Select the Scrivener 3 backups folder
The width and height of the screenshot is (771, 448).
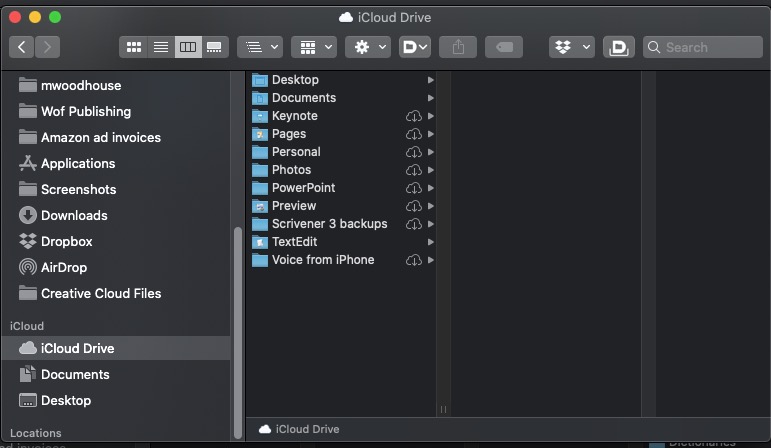pos(342,224)
